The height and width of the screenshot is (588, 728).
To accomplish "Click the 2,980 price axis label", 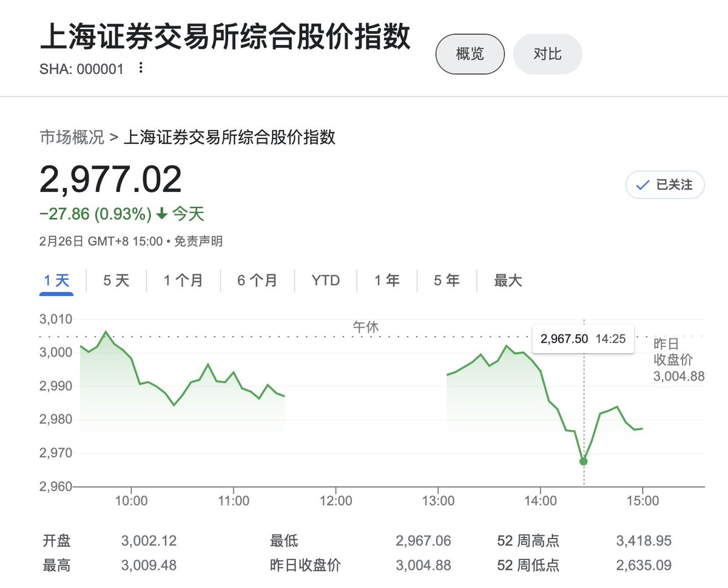I will (x=56, y=419).
